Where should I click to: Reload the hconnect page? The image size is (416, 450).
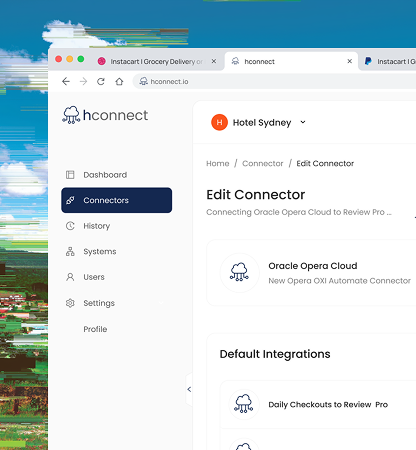click(x=101, y=81)
